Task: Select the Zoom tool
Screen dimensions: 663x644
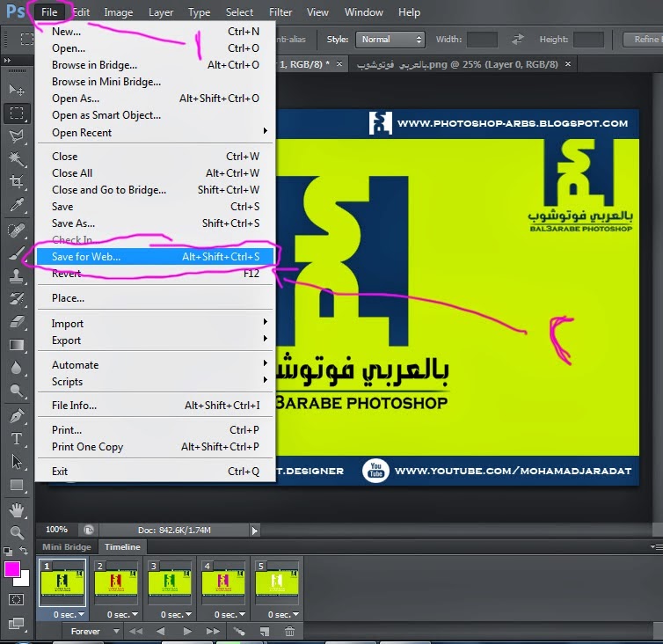Action: (x=17, y=532)
